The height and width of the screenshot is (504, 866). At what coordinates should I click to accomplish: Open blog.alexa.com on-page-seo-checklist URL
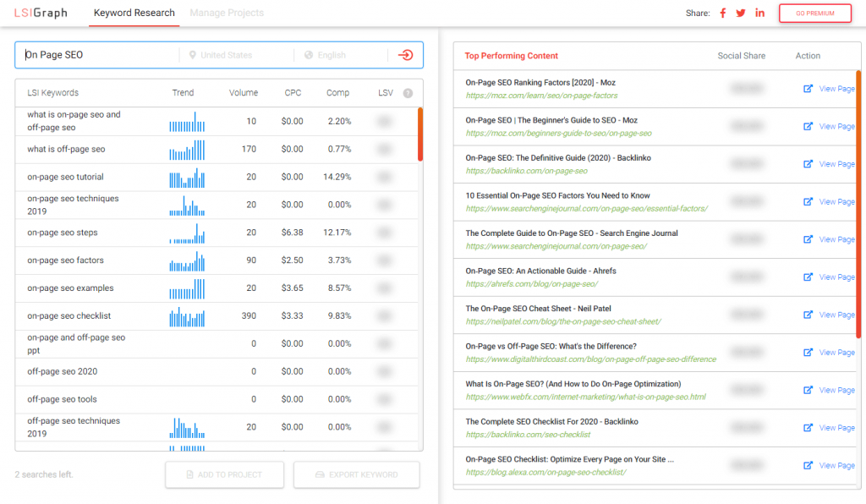point(545,473)
